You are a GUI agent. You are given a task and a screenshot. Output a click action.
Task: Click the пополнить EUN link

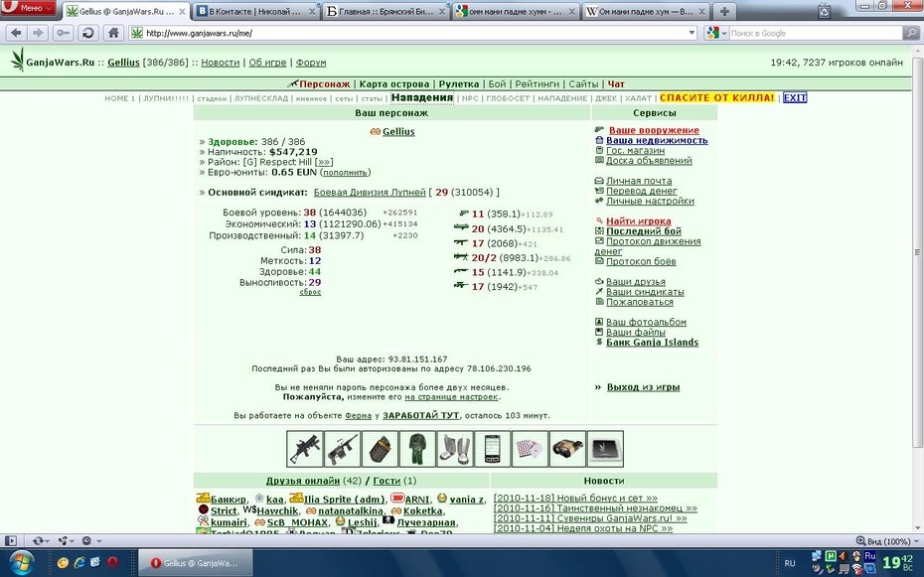pos(345,173)
